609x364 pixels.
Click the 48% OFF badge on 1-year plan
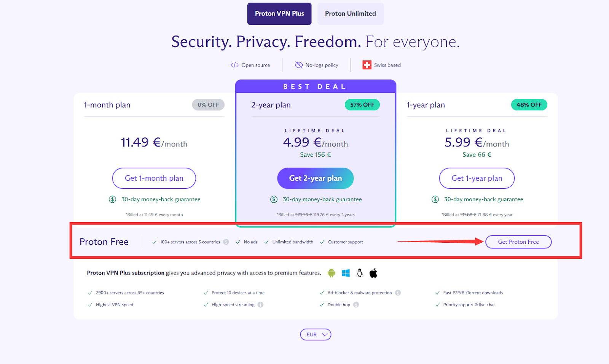[x=529, y=105]
